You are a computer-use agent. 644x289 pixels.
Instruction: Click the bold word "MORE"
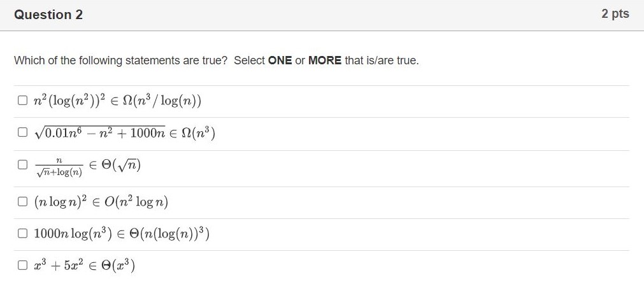[x=325, y=60]
